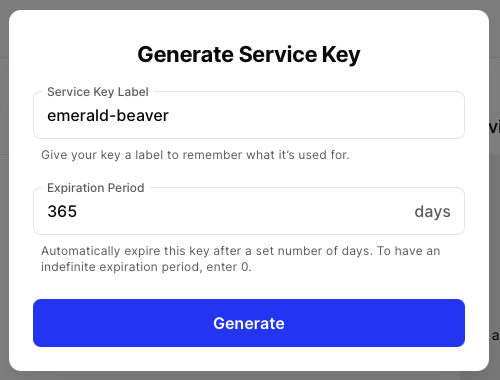The image size is (500, 380).
Task: Click the Service Key Label field caption
Action: click(98, 92)
